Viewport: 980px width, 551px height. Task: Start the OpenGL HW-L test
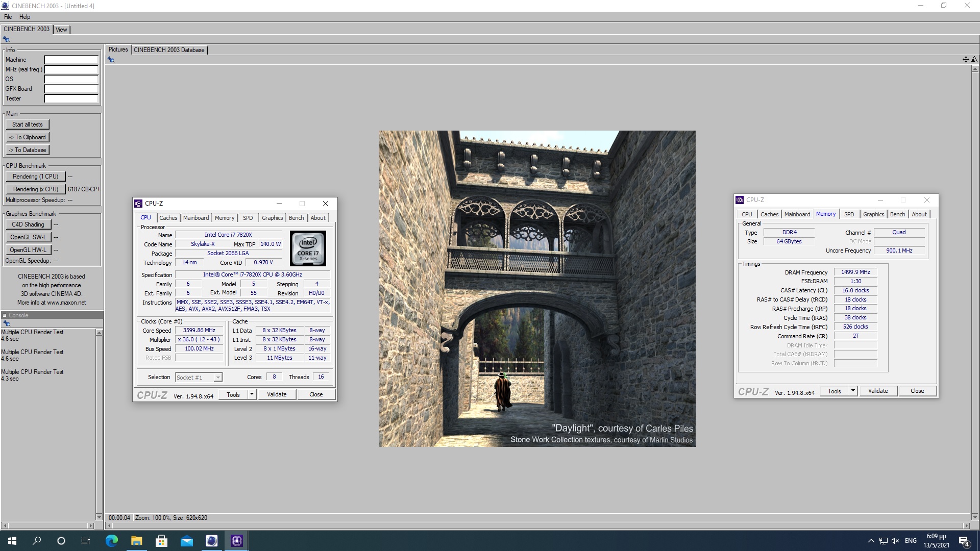pyautogui.click(x=28, y=250)
